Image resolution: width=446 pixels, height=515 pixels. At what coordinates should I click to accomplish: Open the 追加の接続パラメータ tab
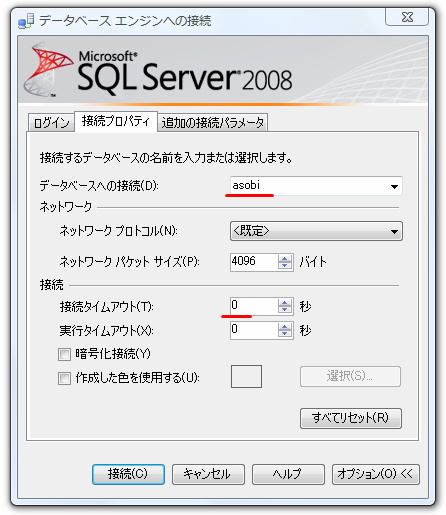213,122
